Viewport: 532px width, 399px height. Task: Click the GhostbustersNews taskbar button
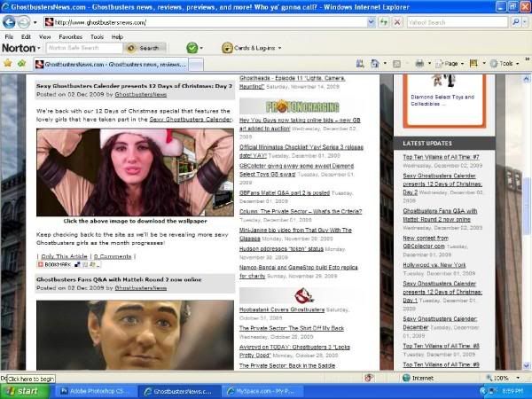pyautogui.click(x=179, y=391)
